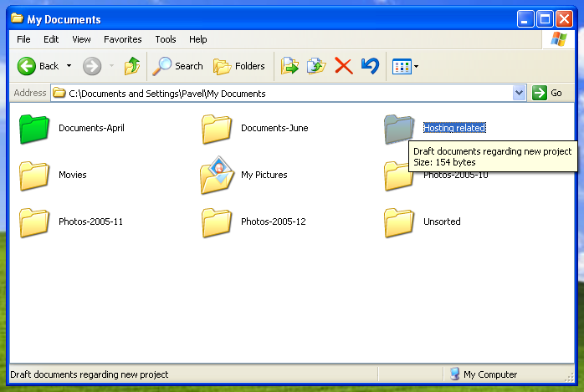Open the File menu
This screenshot has width=584, height=392.
(23, 39)
